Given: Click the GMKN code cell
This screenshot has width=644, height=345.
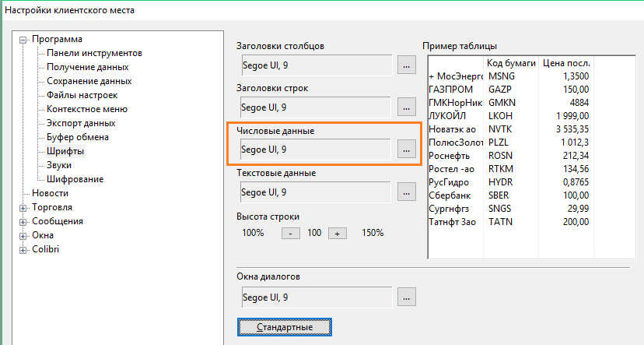Looking at the screenshot, I should [502, 102].
